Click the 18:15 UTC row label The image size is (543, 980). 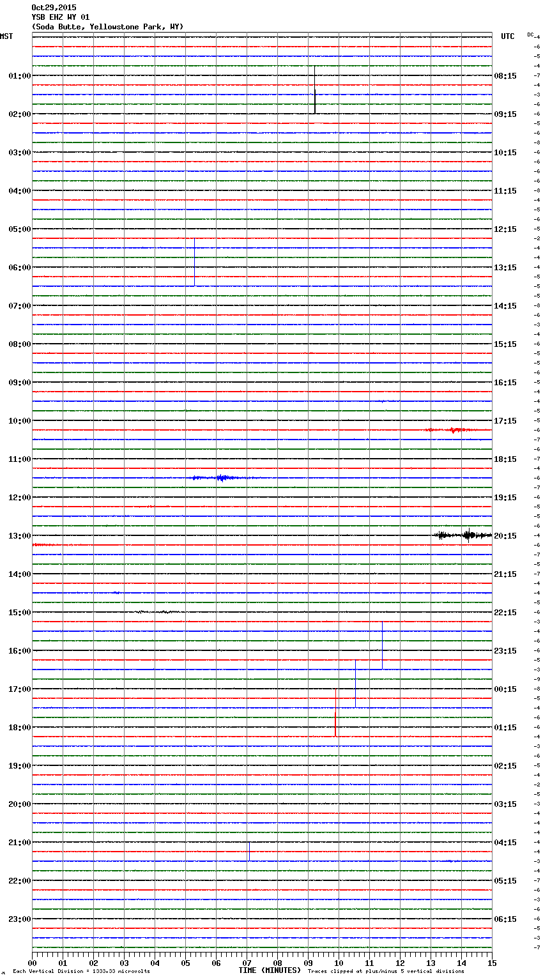coord(505,459)
